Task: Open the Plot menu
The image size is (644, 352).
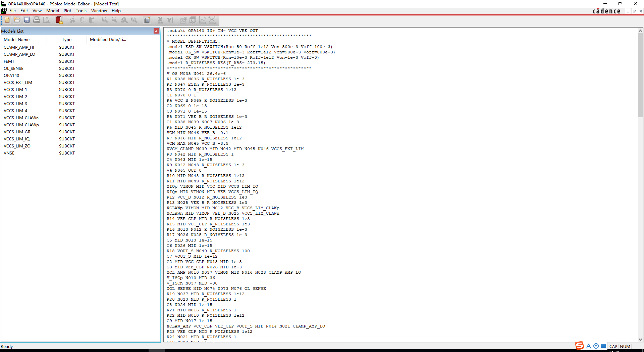Action: coord(67,11)
